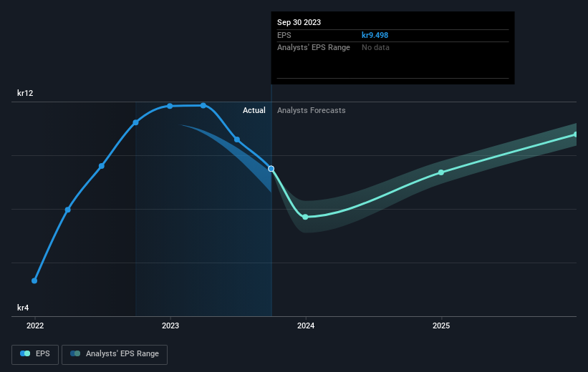
Task: Click the kr12 y-axis label
Action: [x=25, y=93]
